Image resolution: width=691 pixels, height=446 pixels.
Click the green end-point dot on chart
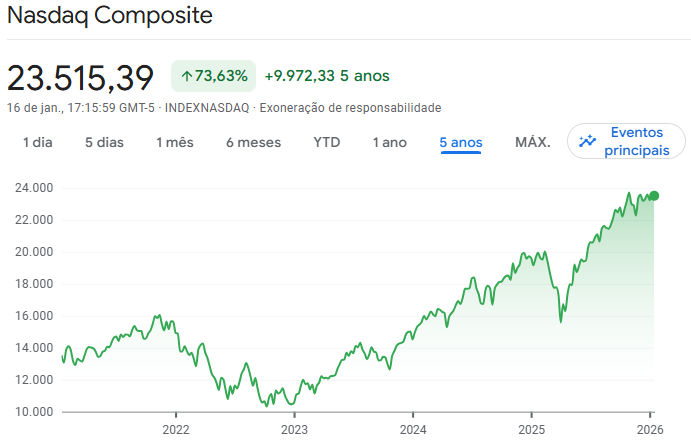pos(654,196)
